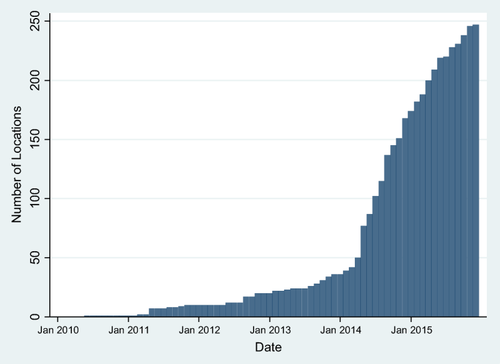Click the bar reaching exactly 200
The height and width of the screenshot is (364, 500).
pos(428,198)
